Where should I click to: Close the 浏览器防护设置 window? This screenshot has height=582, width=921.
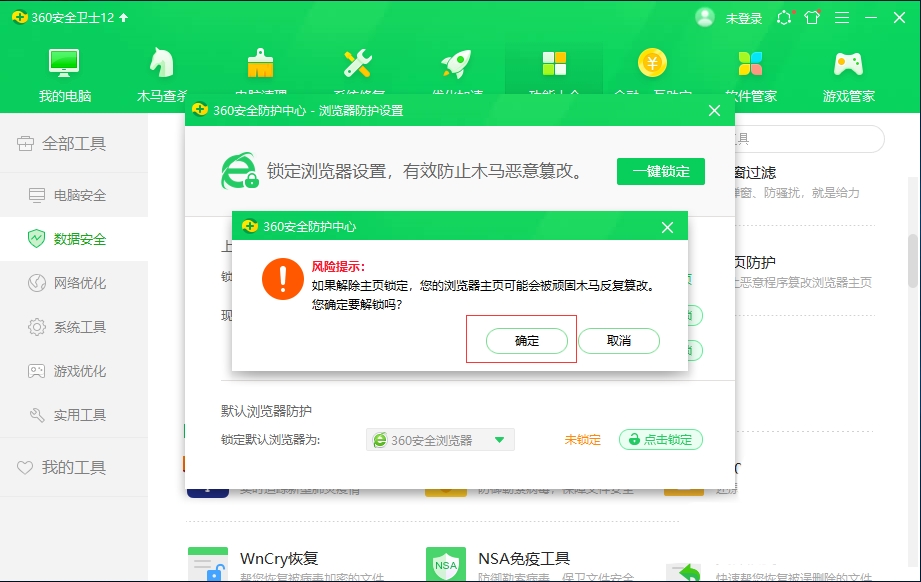coord(714,110)
